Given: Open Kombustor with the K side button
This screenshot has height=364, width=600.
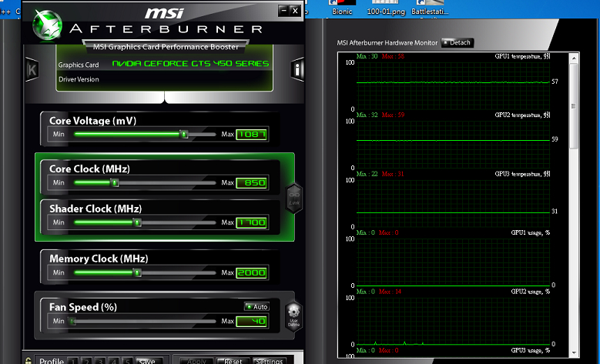Looking at the screenshot, I should (x=32, y=69).
